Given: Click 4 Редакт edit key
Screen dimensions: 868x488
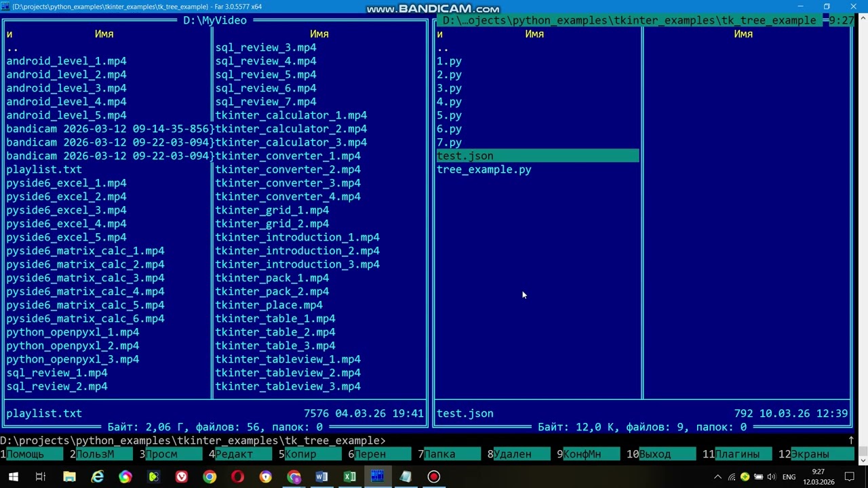Looking at the screenshot, I should click(x=241, y=454).
